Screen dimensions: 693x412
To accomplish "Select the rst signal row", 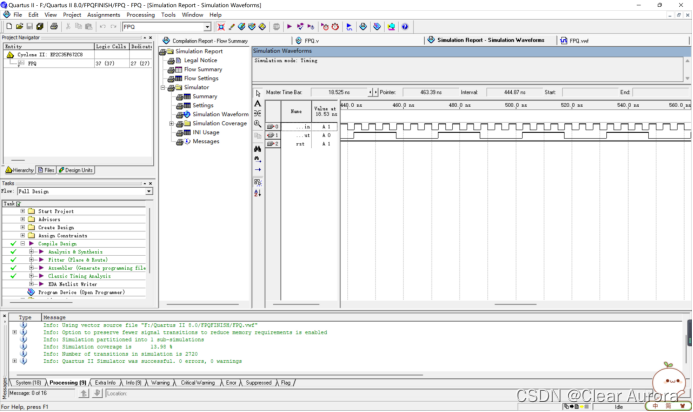I will tap(301, 144).
